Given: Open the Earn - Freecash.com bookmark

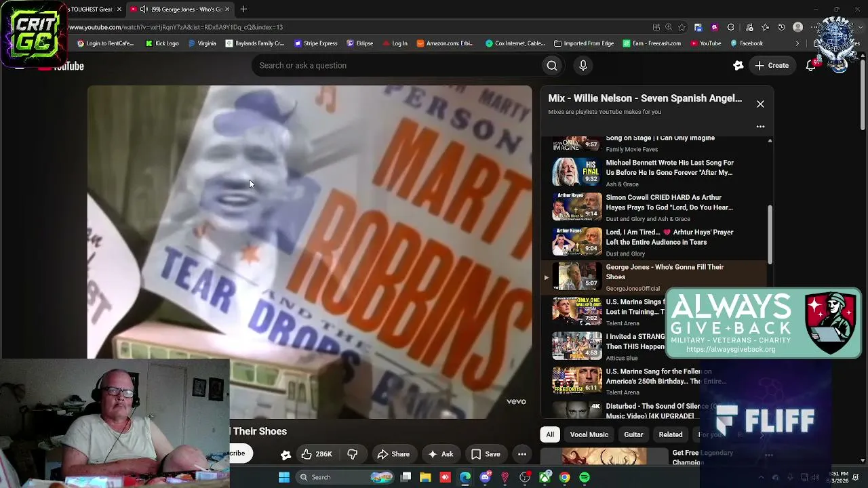Looking at the screenshot, I should tap(652, 43).
